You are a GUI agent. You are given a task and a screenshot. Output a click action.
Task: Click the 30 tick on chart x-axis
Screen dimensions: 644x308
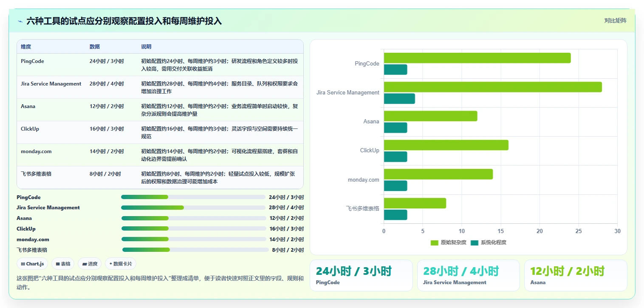tap(617, 231)
